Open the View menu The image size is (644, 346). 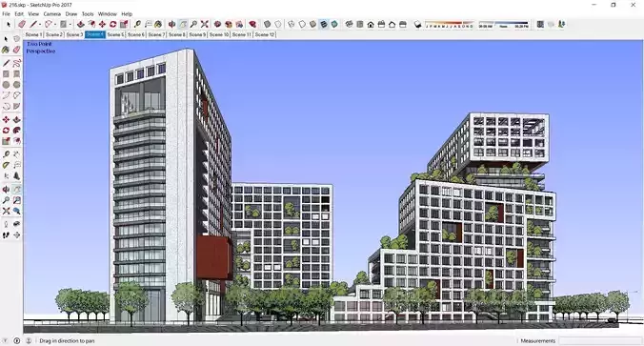[33, 14]
